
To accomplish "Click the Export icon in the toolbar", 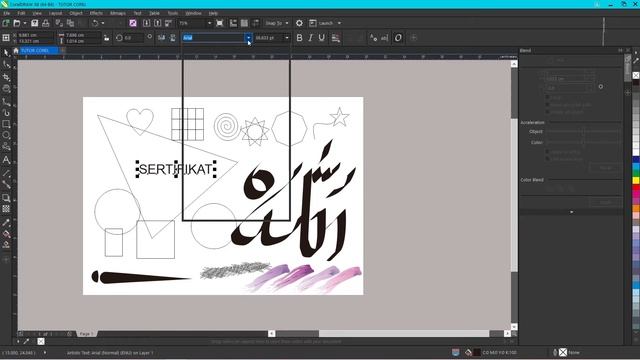I will pyautogui.click(x=158, y=23).
